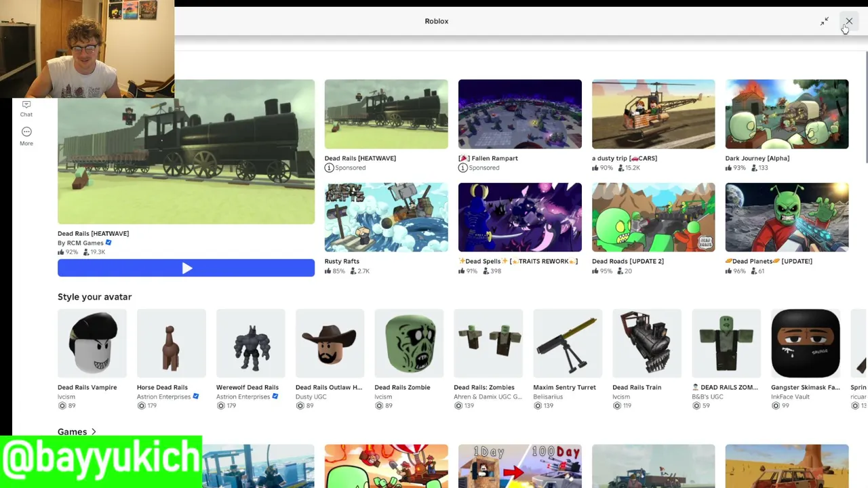Image resolution: width=868 pixels, height=488 pixels.
Task: Click the sponsored info icon under Dead Rails
Action: point(329,168)
